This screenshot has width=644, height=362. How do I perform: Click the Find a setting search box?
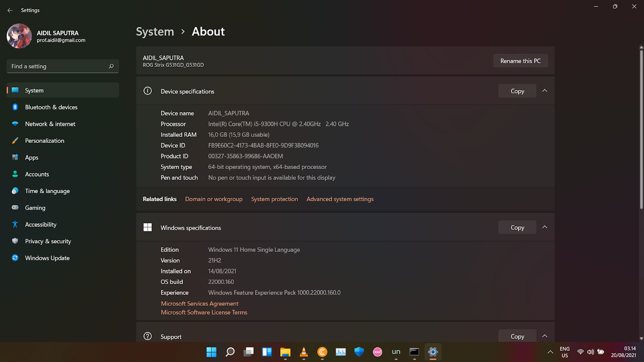(x=63, y=66)
